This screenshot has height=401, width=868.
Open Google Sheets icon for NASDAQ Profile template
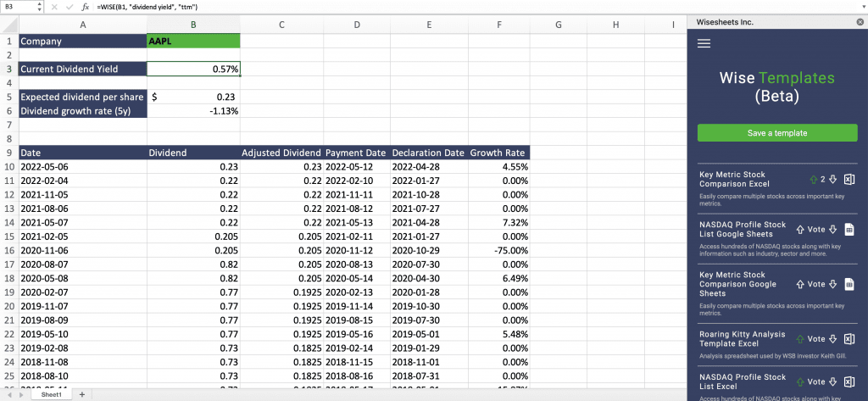(849, 229)
